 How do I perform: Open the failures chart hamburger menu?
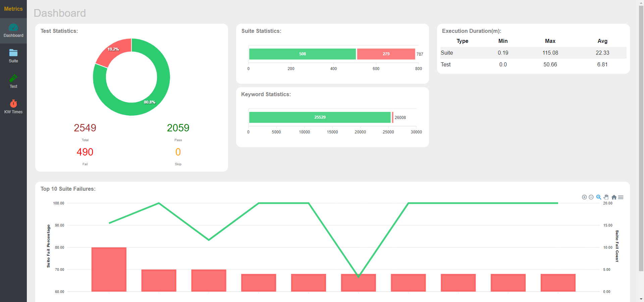621,197
